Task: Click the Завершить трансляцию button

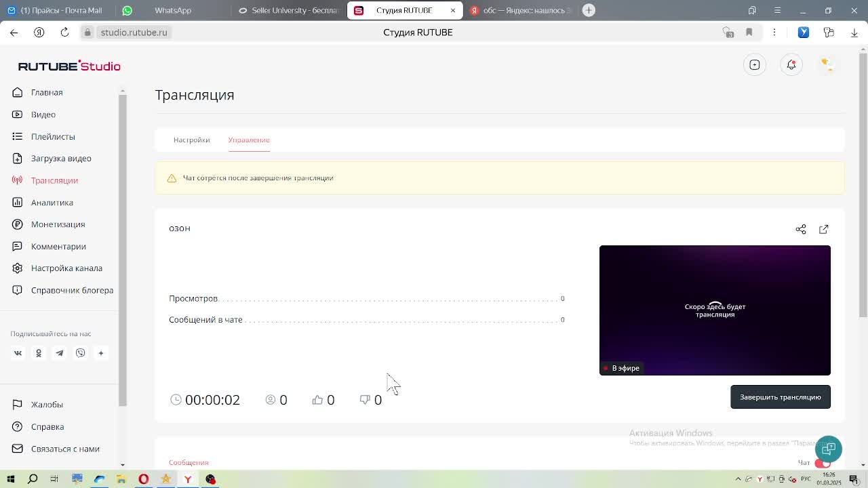Action: (781, 397)
